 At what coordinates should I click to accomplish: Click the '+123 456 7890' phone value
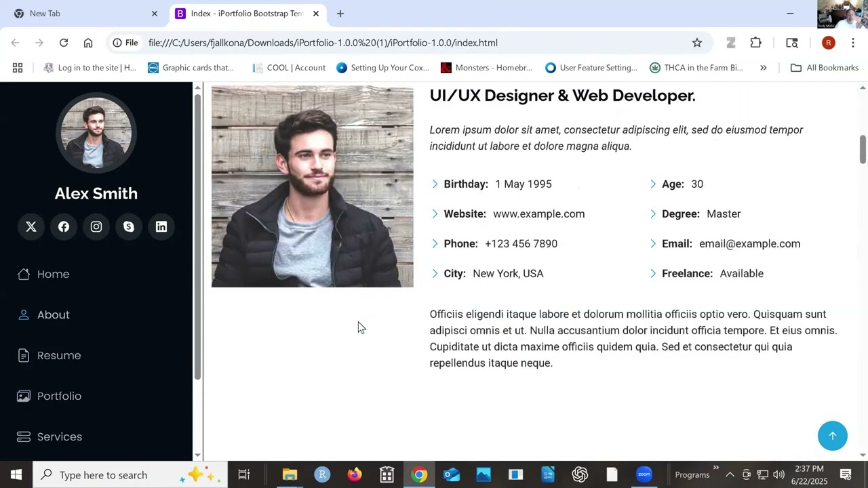coord(521,243)
